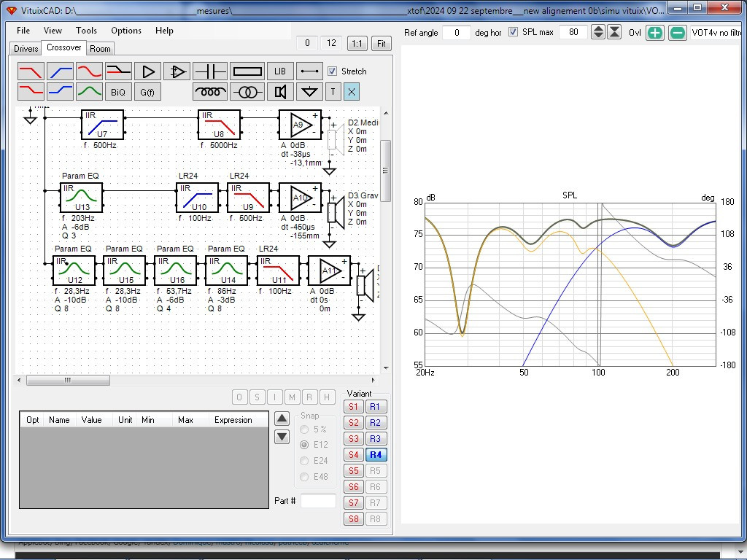Choose the transformer component icon
The image size is (747, 560).
[x=247, y=92]
